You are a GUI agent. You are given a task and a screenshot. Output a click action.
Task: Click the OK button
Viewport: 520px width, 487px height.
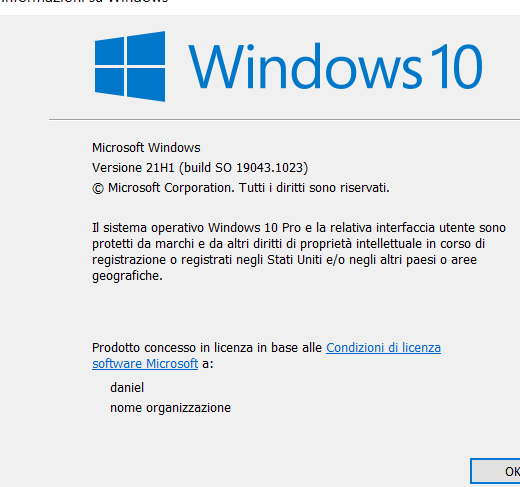tap(496, 471)
